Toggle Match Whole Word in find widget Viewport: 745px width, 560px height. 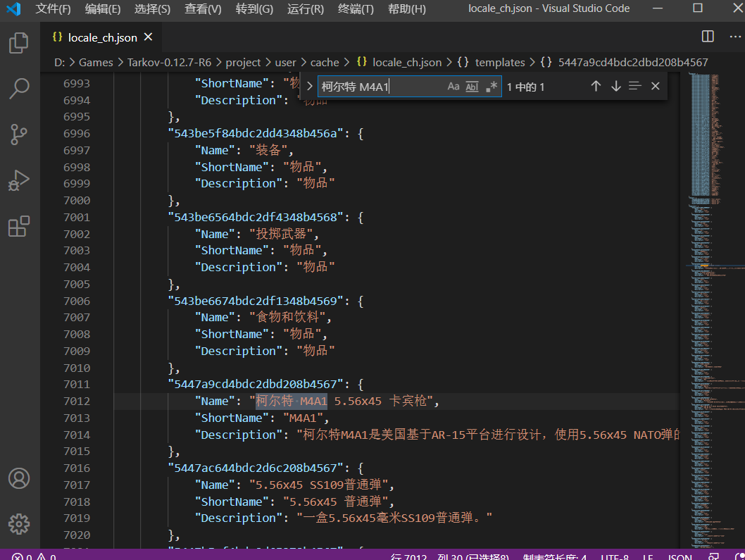(x=472, y=87)
